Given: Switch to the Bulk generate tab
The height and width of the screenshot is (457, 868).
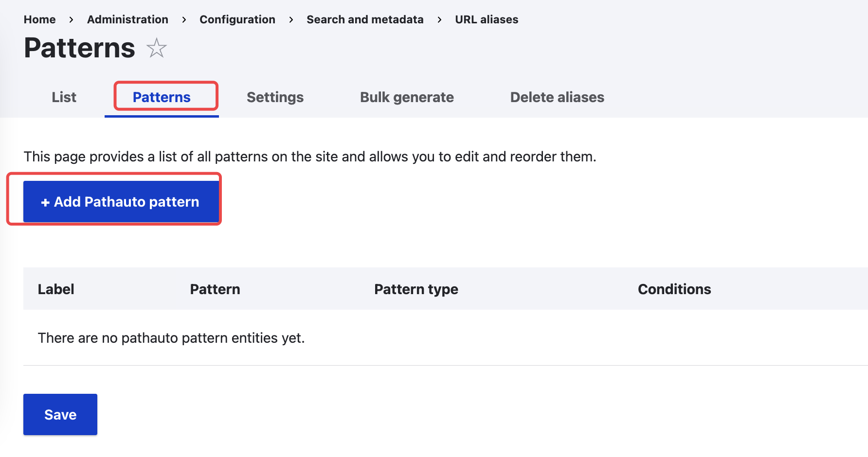Looking at the screenshot, I should tap(407, 97).
